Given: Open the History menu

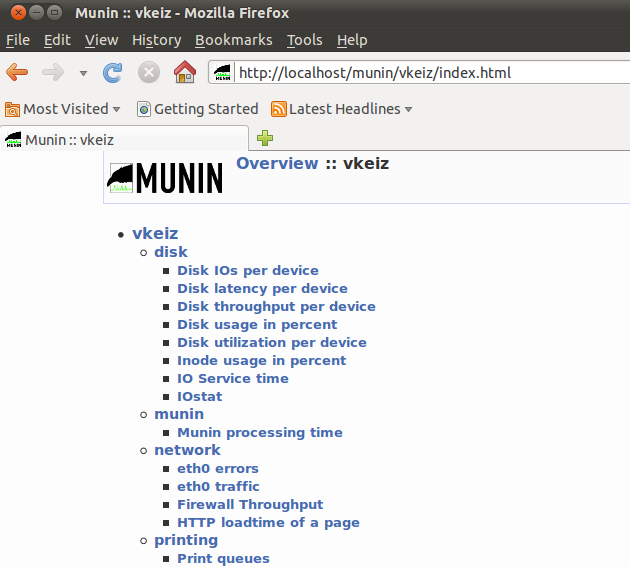Looking at the screenshot, I should click(x=157, y=40).
